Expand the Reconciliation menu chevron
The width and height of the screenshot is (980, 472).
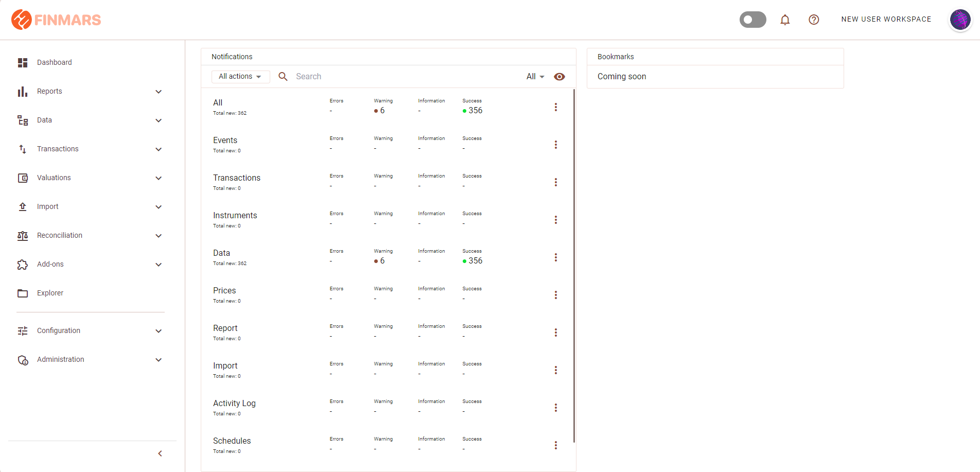(159, 236)
